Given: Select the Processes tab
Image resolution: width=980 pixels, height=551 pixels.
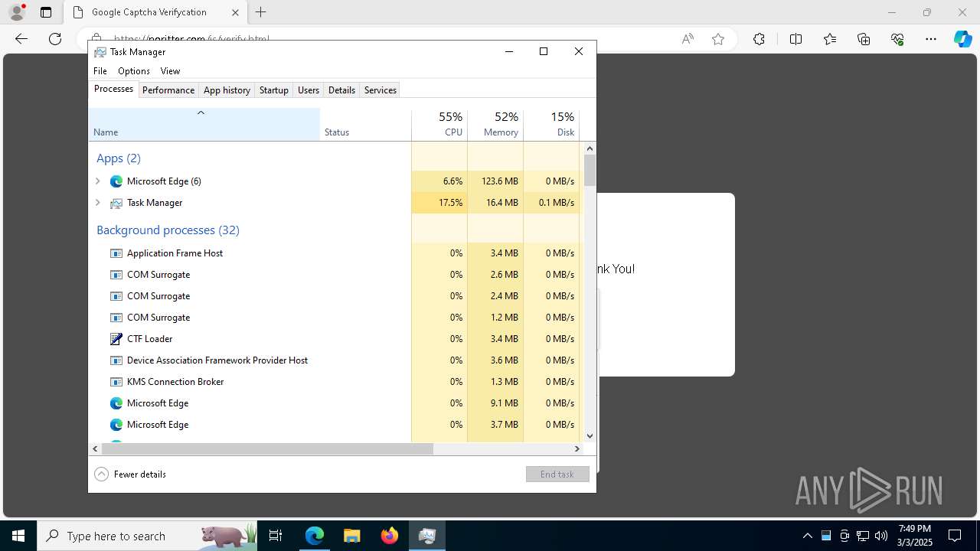Looking at the screenshot, I should pyautogui.click(x=113, y=90).
